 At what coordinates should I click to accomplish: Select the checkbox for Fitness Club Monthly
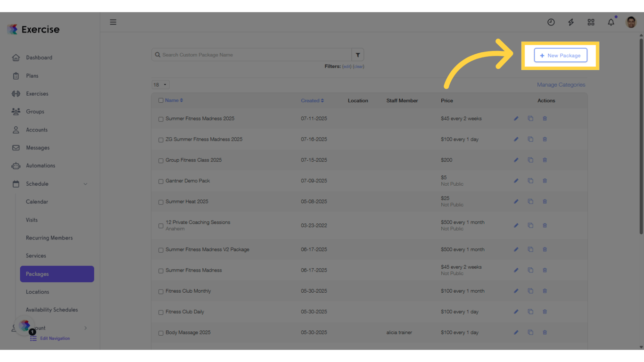[161, 291]
